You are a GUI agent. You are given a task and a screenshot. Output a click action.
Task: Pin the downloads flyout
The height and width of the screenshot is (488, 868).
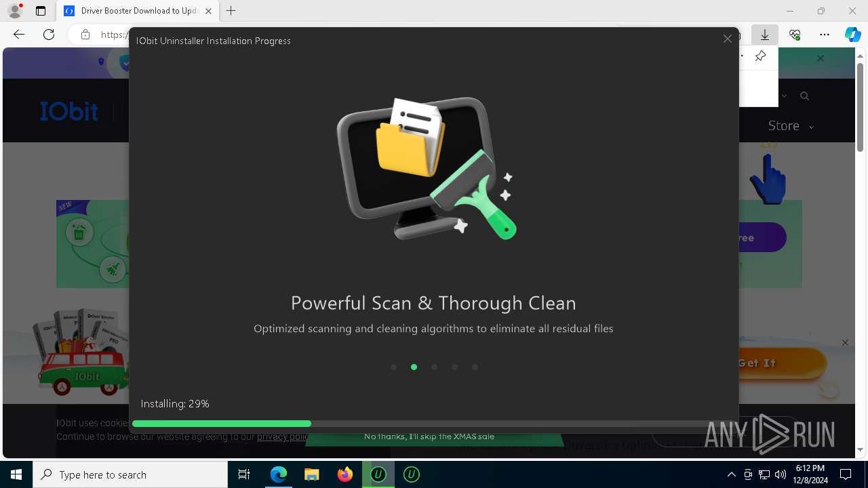click(760, 56)
